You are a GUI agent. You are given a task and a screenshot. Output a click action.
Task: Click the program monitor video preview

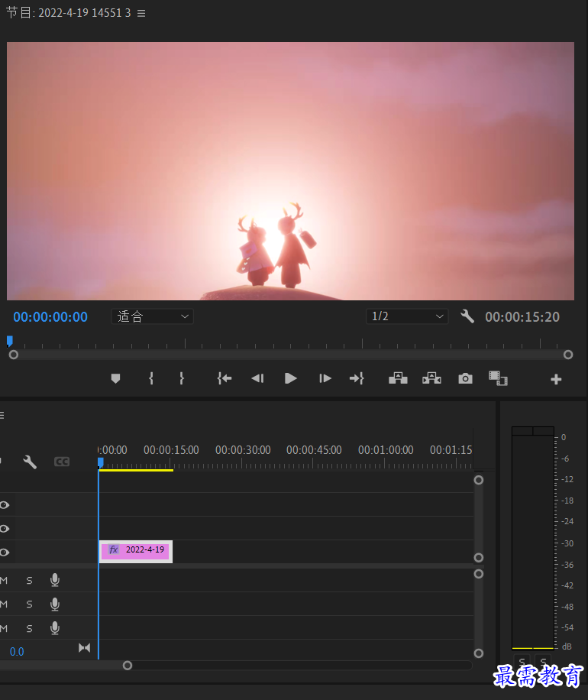point(290,171)
